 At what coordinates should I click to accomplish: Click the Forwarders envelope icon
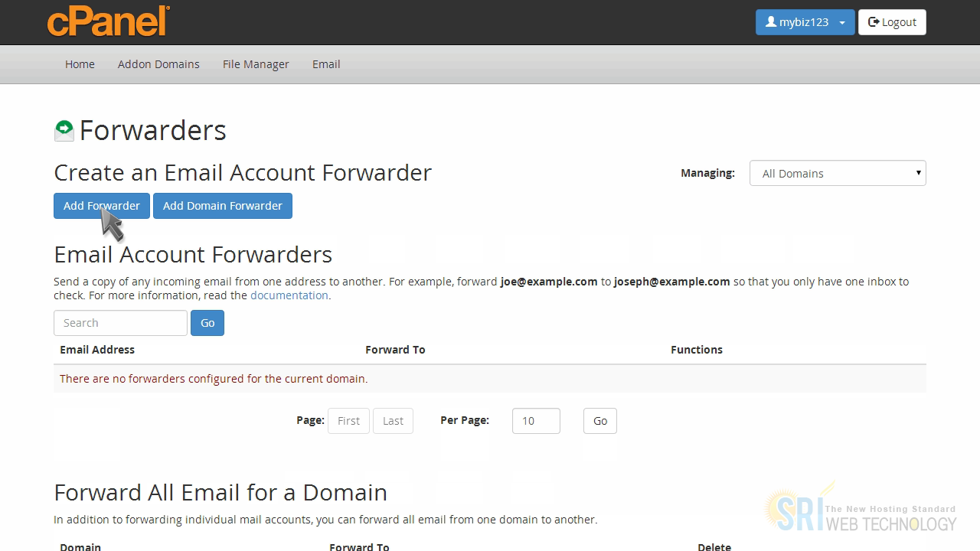(x=64, y=130)
